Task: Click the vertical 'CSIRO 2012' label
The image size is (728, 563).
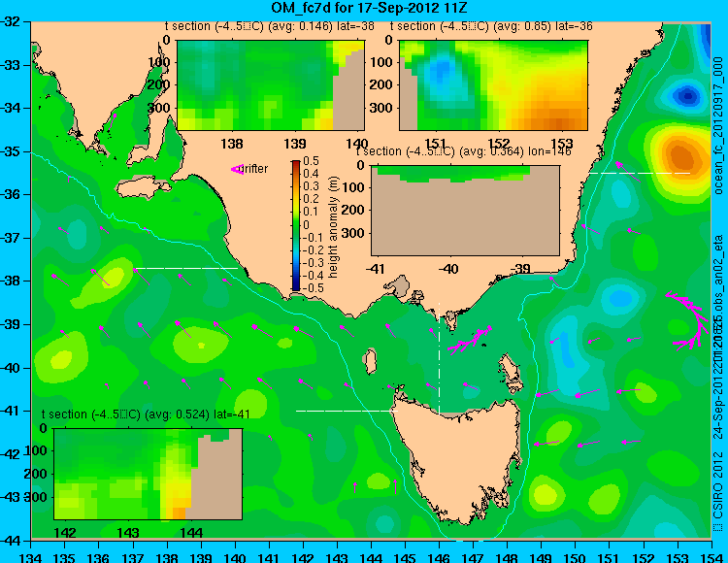Action: click(718, 485)
